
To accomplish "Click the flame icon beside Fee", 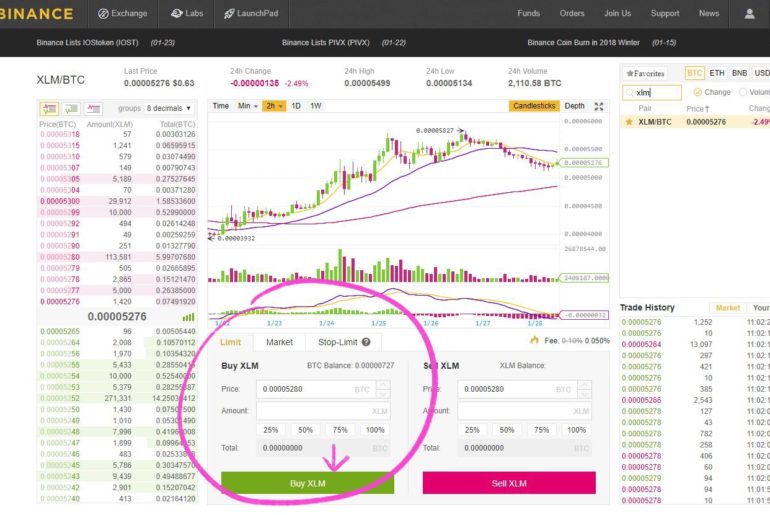I will 534,340.
